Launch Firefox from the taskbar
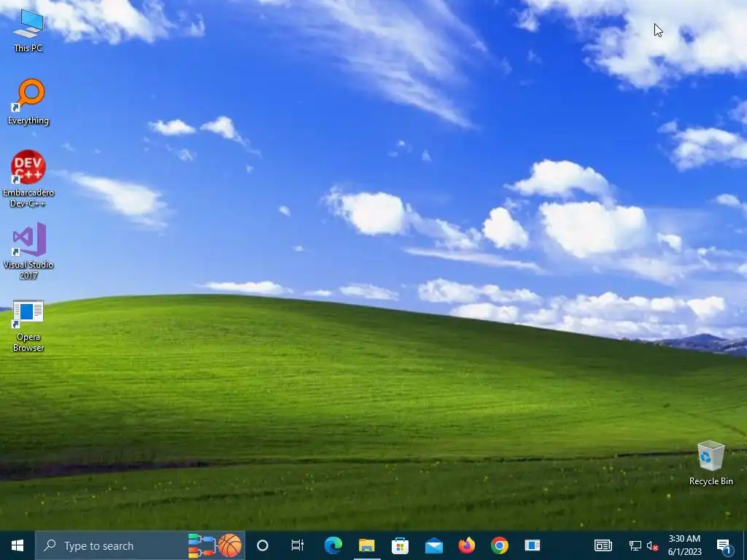This screenshot has height=560, width=747. click(466, 545)
